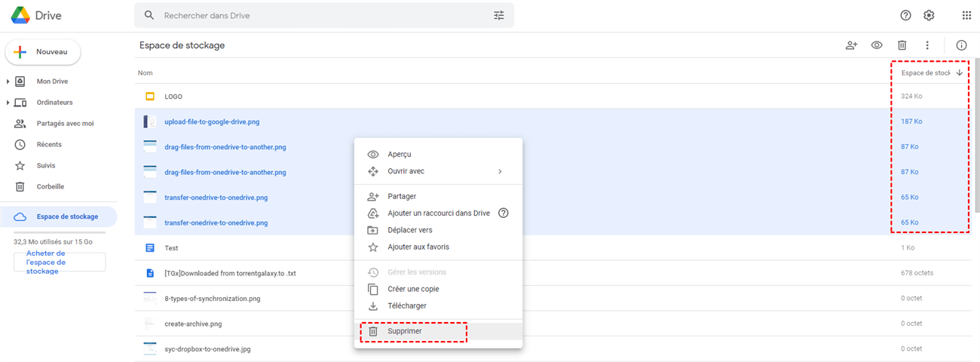Open Corbeille in the sidebar
The height and width of the screenshot is (362, 980).
(x=50, y=186)
